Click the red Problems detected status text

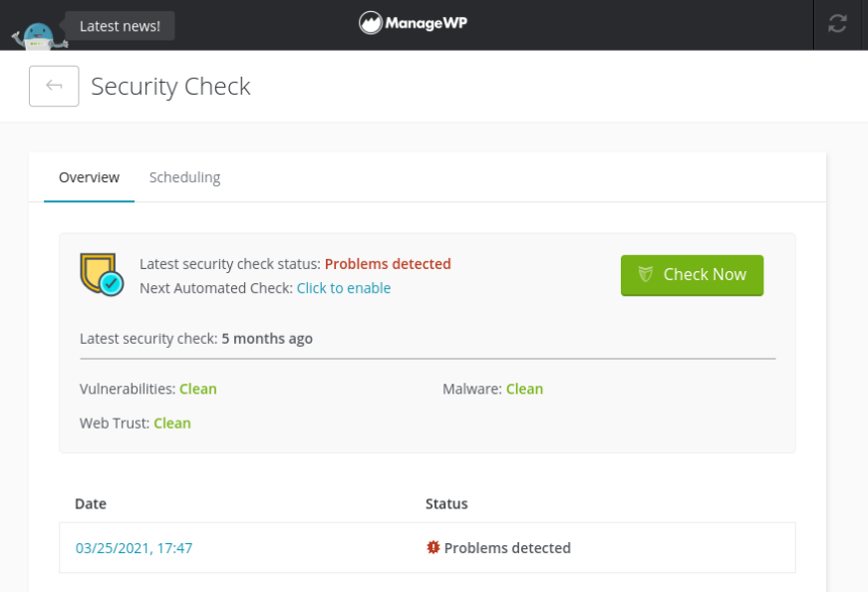click(388, 264)
